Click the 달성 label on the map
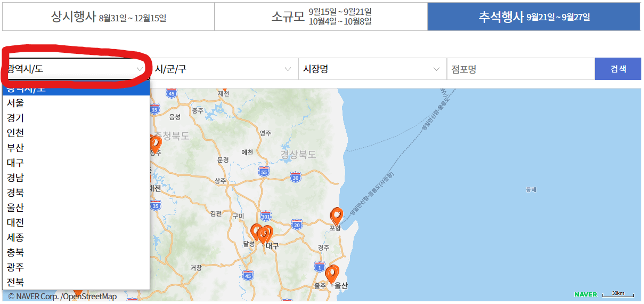This screenshot has height=304, width=644. pos(249,243)
